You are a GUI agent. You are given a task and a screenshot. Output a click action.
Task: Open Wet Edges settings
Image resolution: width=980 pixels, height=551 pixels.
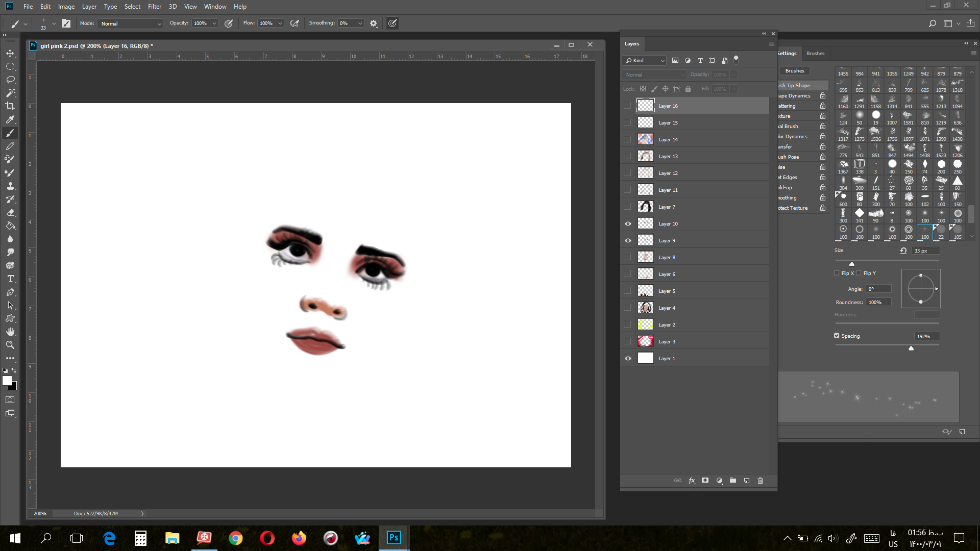pos(788,178)
